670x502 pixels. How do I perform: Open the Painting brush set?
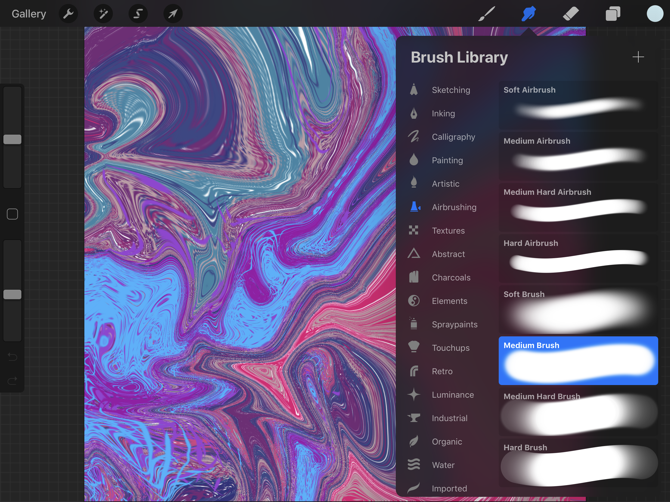[447, 160]
